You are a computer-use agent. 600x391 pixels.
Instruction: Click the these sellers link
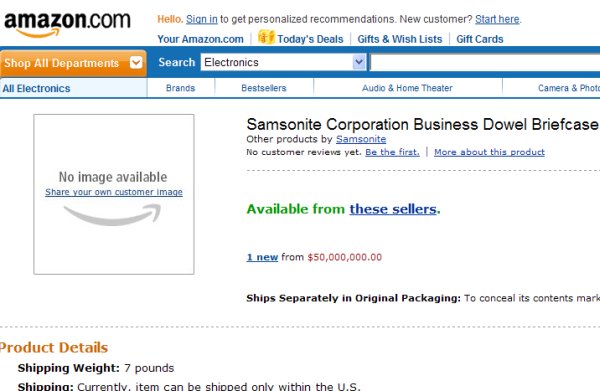point(393,209)
